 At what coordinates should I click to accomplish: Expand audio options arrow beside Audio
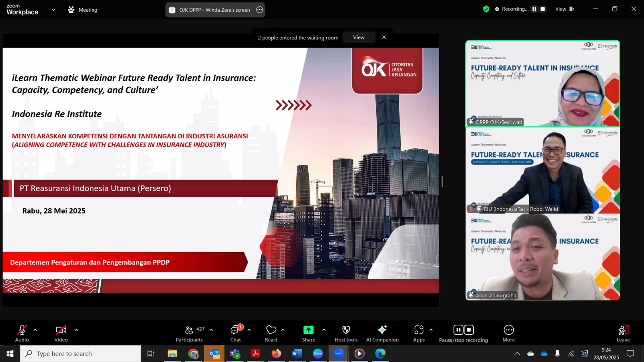coord(35,330)
